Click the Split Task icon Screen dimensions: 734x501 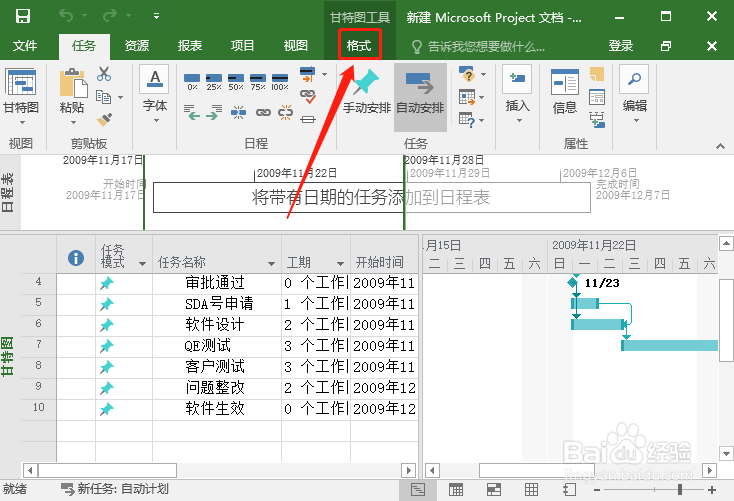pyautogui.click(x=238, y=112)
